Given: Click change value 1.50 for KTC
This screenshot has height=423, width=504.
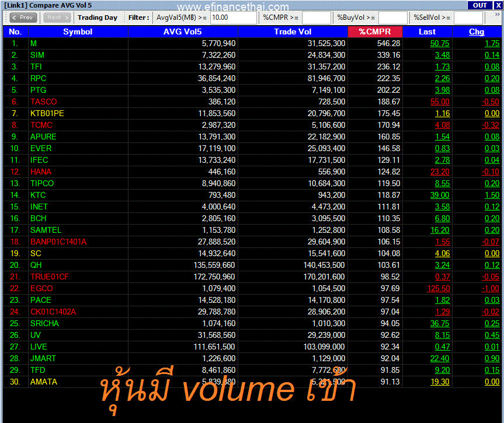Looking at the screenshot, I should coord(492,195).
